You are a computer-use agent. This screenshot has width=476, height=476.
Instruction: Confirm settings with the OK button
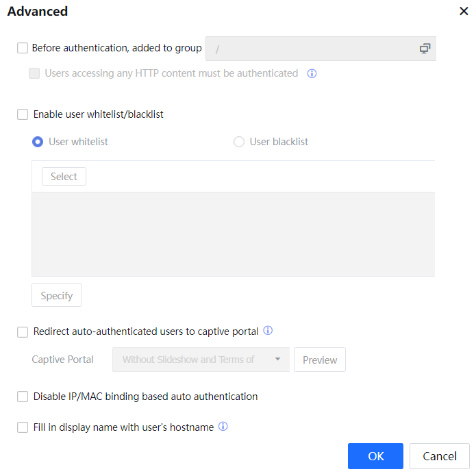click(375, 456)
